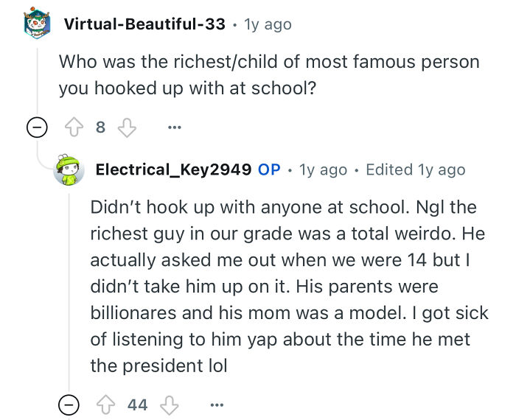Click the vote count 8

click(101, 127)
